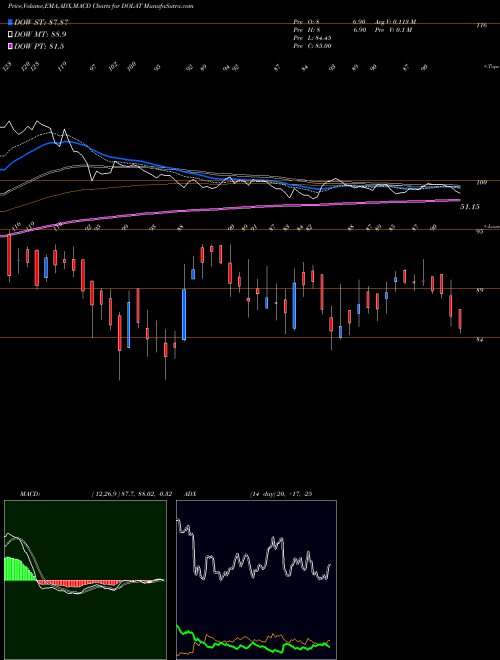Click the magenta DOW PT legend swatch
Image resolution: width=500 pixels, height=660 pixels.
pos(10,46)
